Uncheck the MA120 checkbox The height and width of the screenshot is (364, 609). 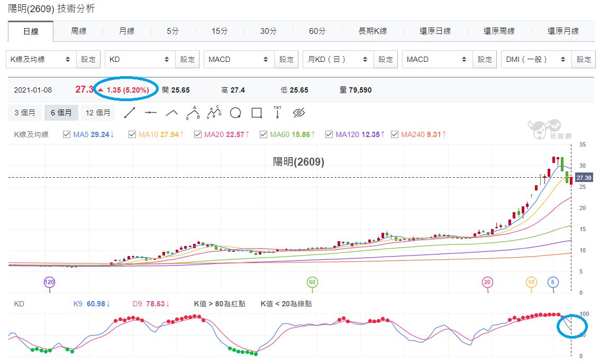point(329,134)
